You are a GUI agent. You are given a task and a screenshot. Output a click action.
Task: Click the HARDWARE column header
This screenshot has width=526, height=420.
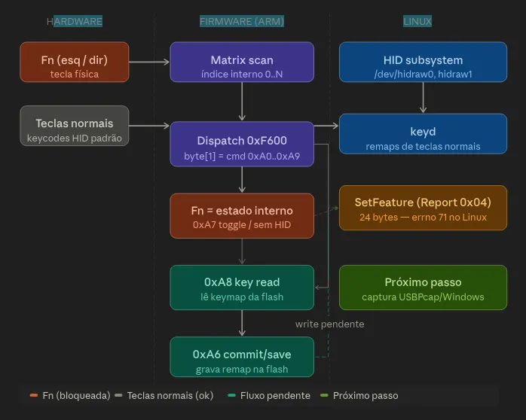(75, 22)
